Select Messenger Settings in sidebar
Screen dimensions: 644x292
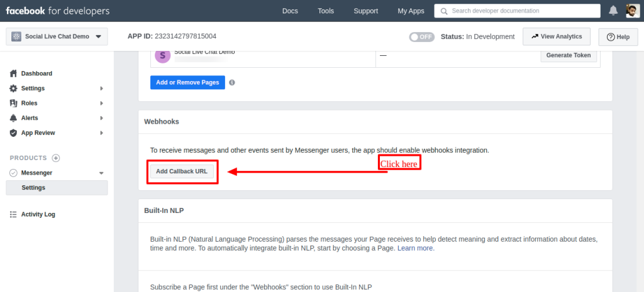pyautogui.click(x=57, y=187)
